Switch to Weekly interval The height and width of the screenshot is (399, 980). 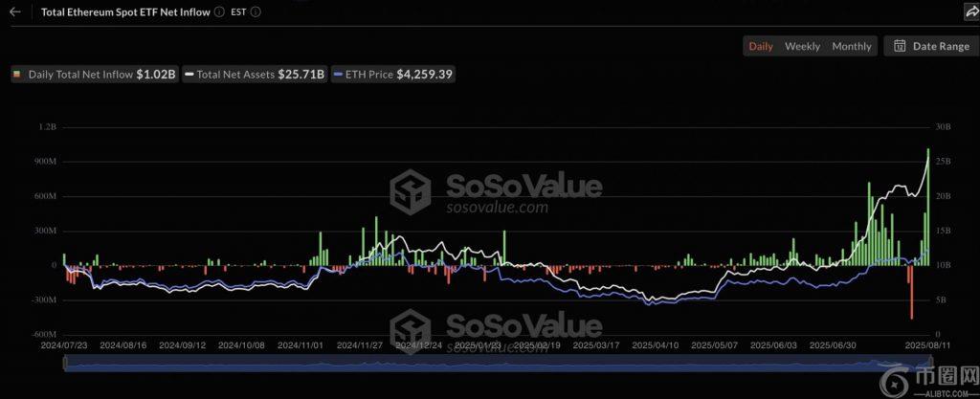point(802,46)
